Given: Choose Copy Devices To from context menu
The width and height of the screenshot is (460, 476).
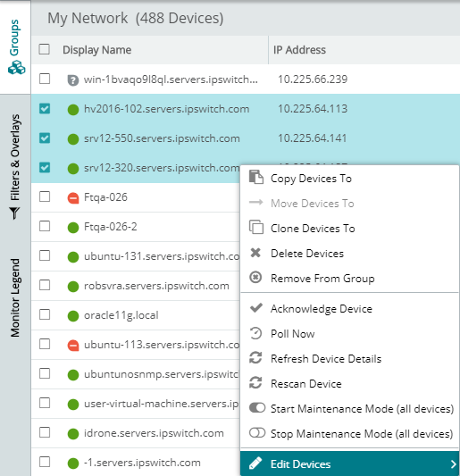Looking at the screenshot, I should click(349, 179).
